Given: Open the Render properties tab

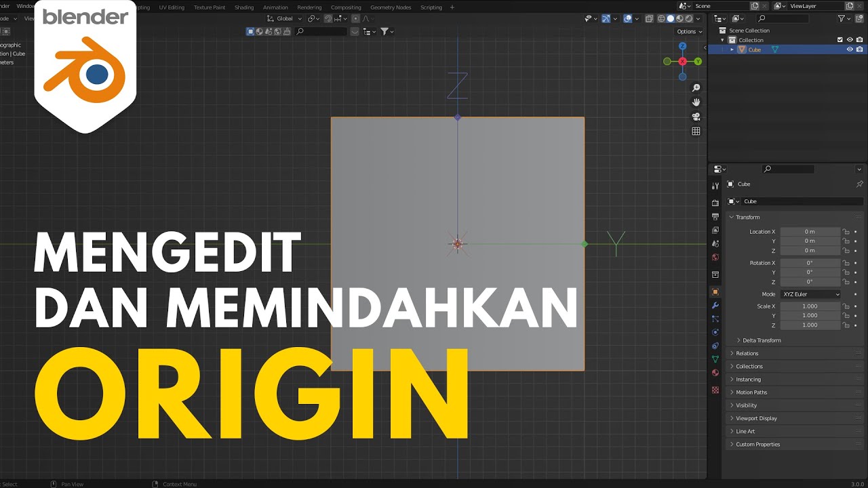Looking at the screenshot, I should point(715,203).
